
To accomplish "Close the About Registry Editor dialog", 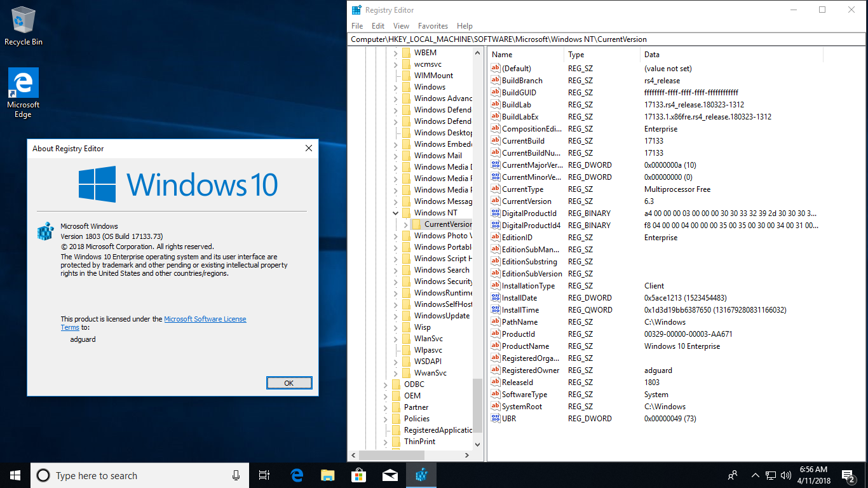I will 309,148.
